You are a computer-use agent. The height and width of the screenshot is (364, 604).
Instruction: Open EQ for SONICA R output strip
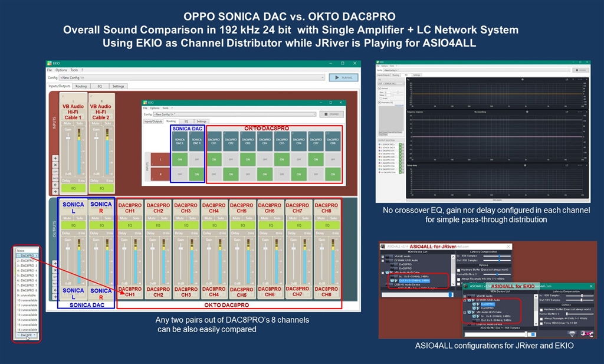(101, 225)
